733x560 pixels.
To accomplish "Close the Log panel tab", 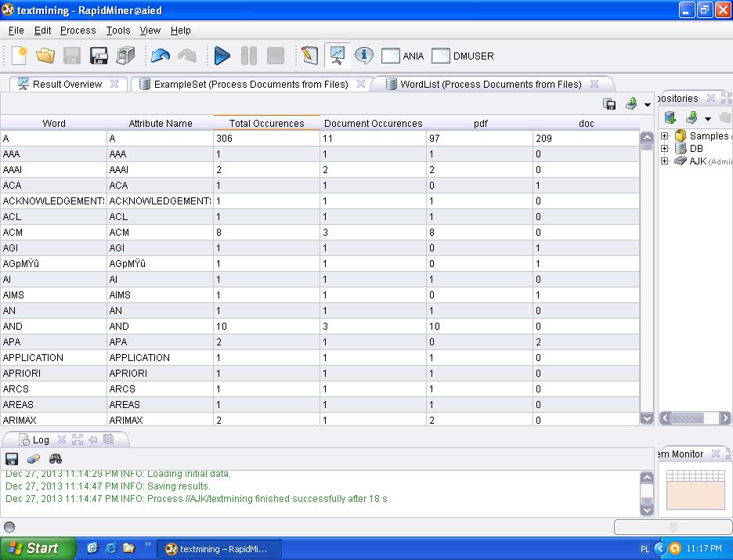I will 61,439.
